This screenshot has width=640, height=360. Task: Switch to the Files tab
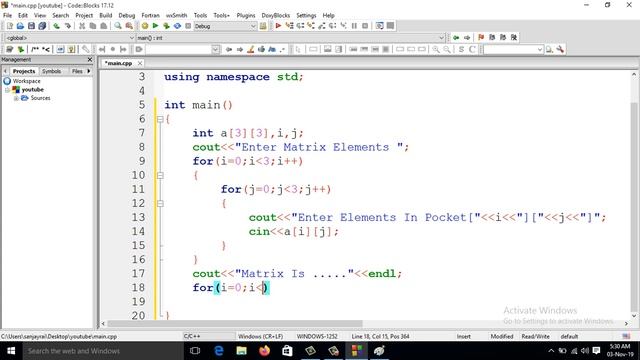[77, 71]
